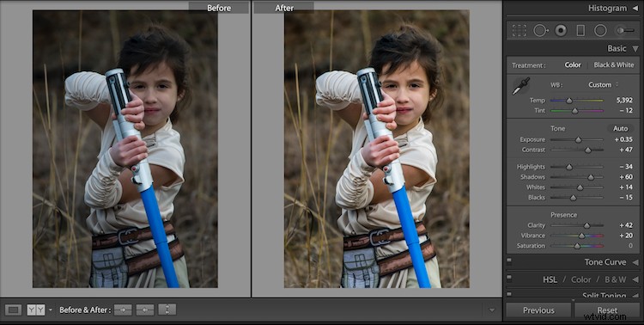Select the Red Eye Correction tool
The width and height of the screenshot is (644, 325).
561,30
